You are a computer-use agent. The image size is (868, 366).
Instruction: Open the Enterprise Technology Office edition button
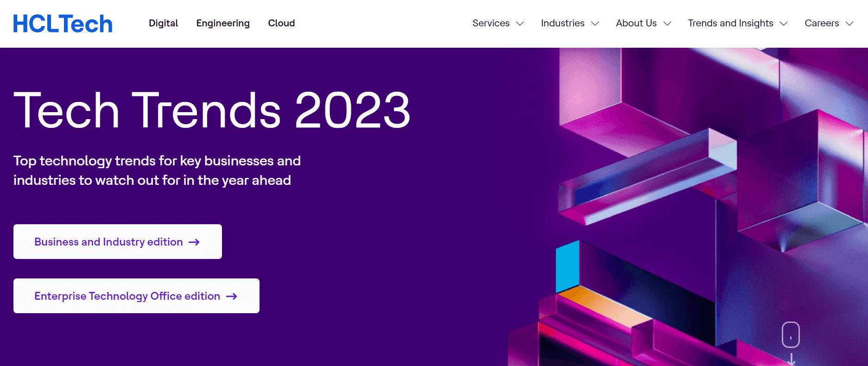pos(136,296)
